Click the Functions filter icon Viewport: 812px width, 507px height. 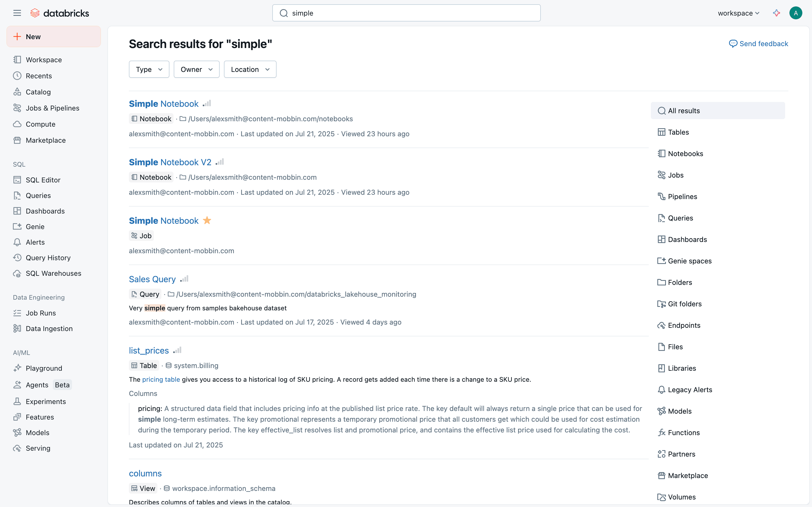point(661,432)
